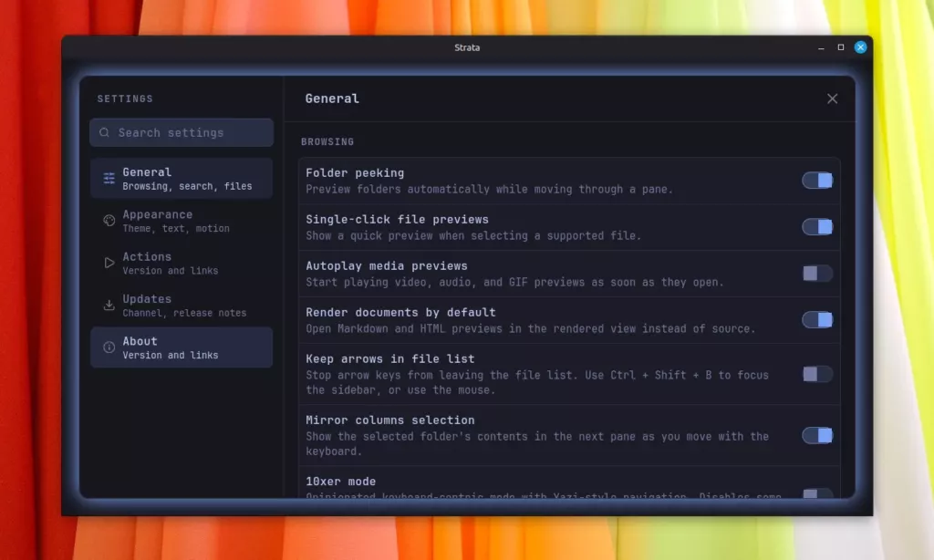The width and height of the screenshot is (934, 560).
Task: Maximize the Strata window
Action: point(840,47)
